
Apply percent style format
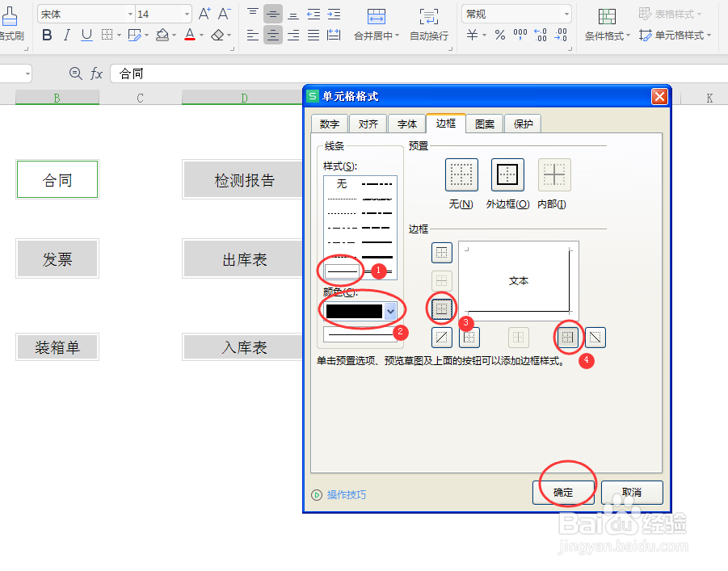[x=499, y=35]
